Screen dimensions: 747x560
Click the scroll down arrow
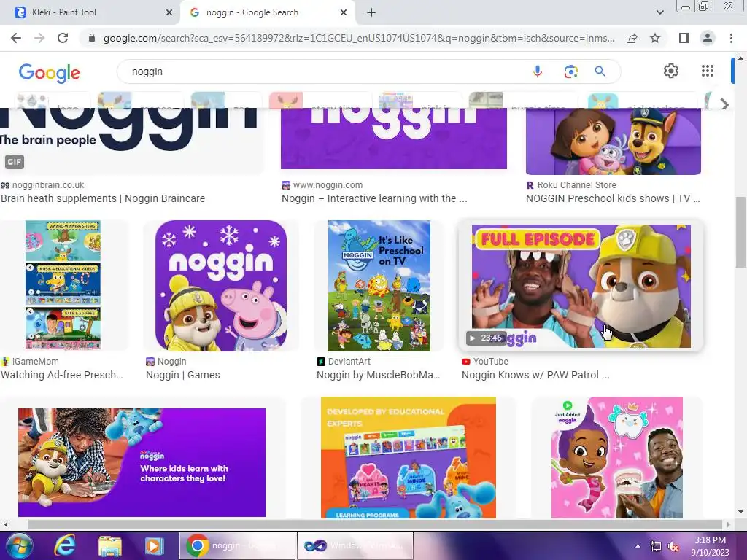pos(740,512)
